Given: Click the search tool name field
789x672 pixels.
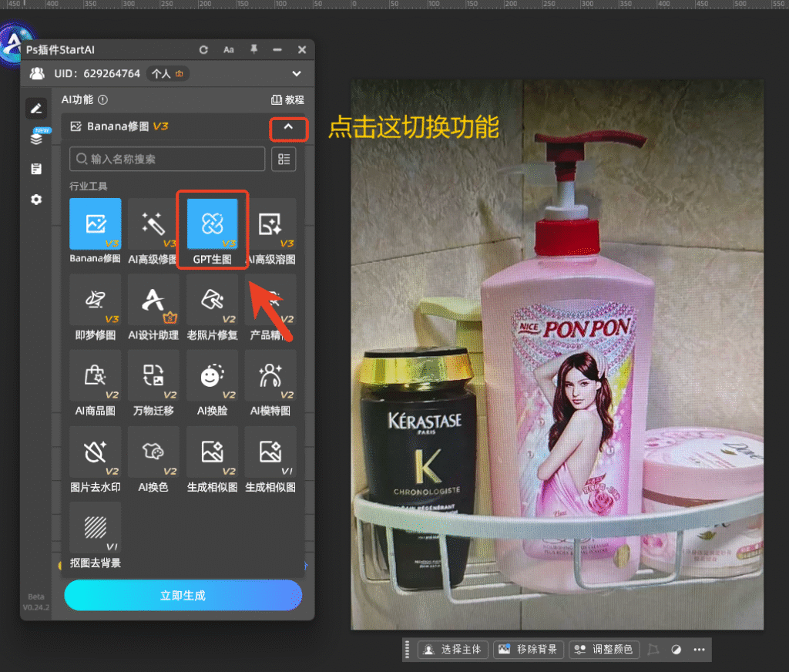Looking at the screenshot, I should 167,159.
